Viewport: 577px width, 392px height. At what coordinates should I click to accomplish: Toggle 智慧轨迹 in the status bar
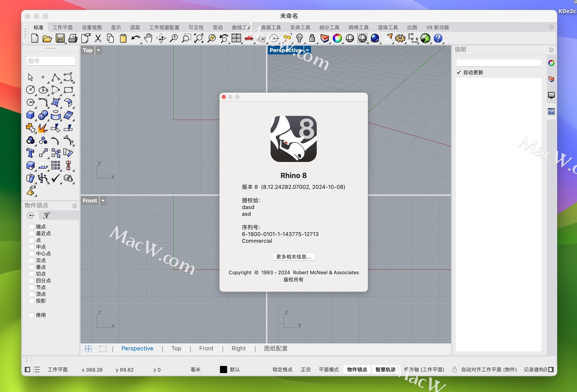(x=385, y=369)
